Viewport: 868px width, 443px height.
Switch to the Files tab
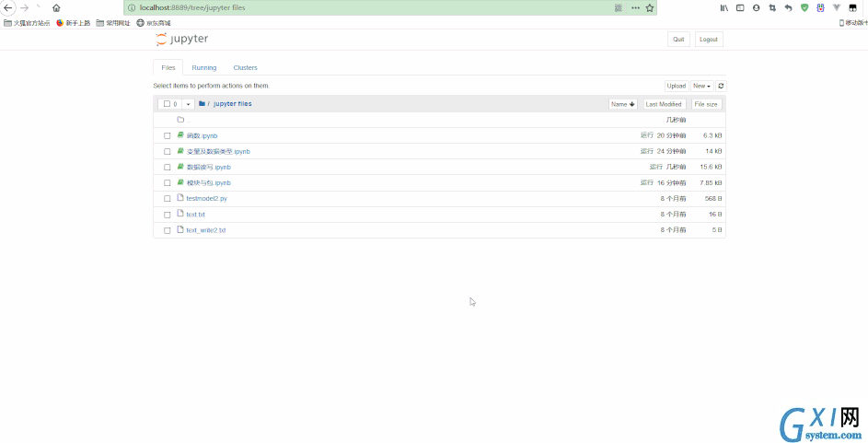[x=168, y=67]
